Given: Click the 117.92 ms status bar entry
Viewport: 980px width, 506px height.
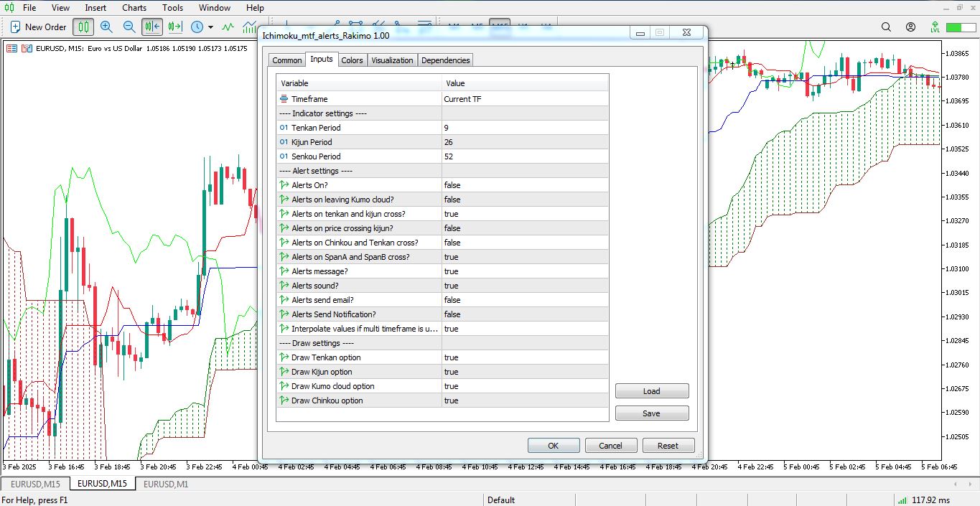Looking at the screenshot, I should [x=930, y=500].
